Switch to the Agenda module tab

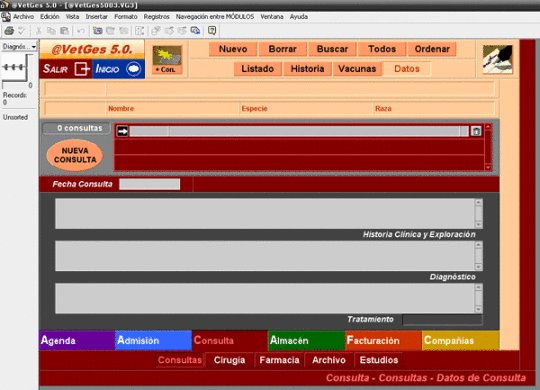pos(77,340)
